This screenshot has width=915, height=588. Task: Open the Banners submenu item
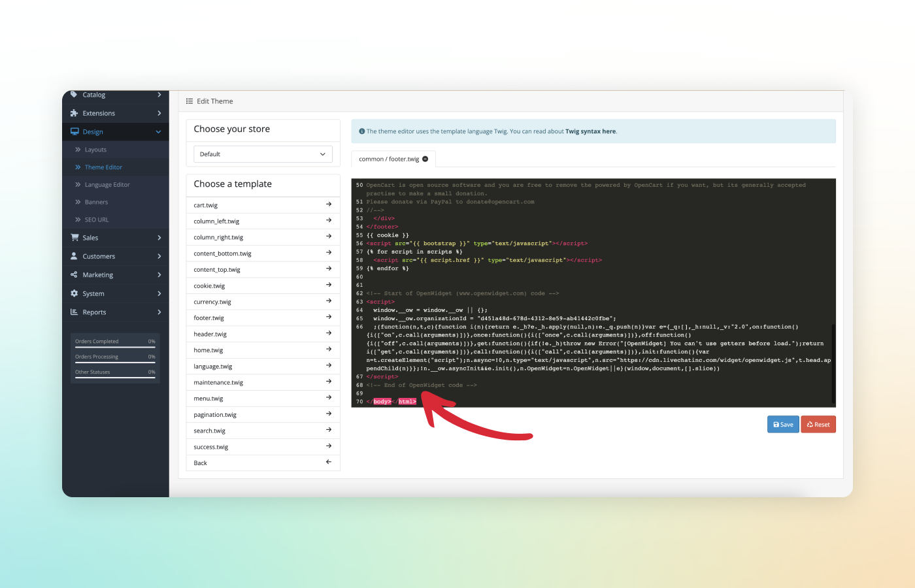pos(116,203)
